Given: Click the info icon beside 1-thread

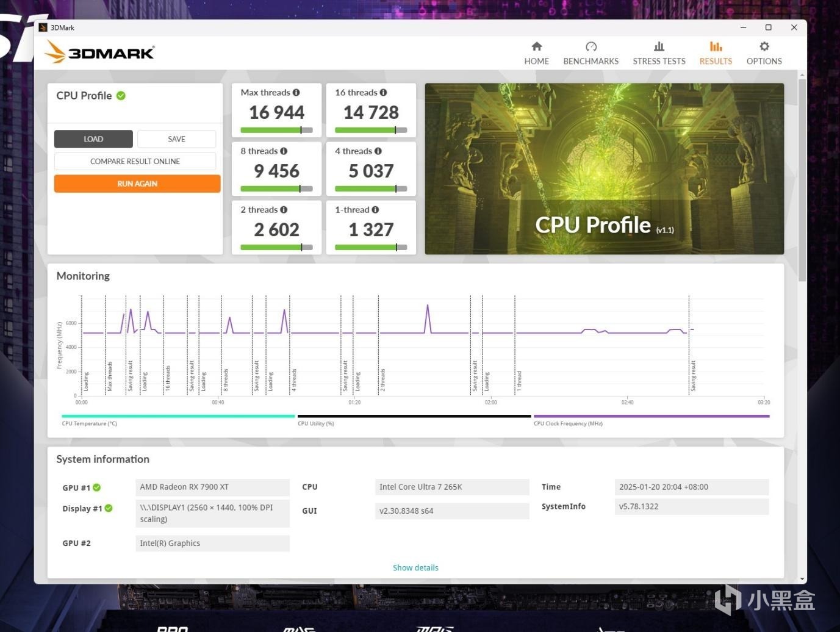Looking at the screenshot, I should [x=375, y=210].
